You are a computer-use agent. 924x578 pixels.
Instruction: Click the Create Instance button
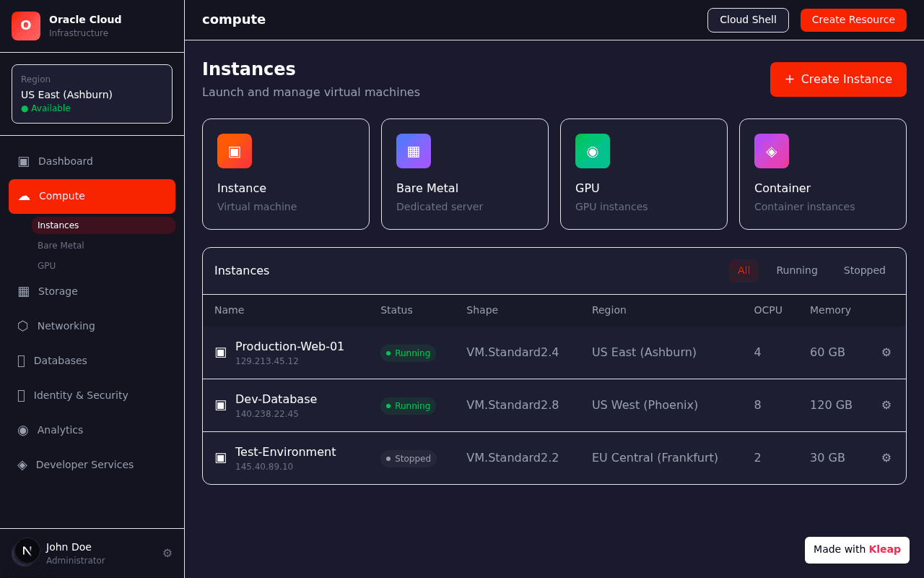coord(838,79)
